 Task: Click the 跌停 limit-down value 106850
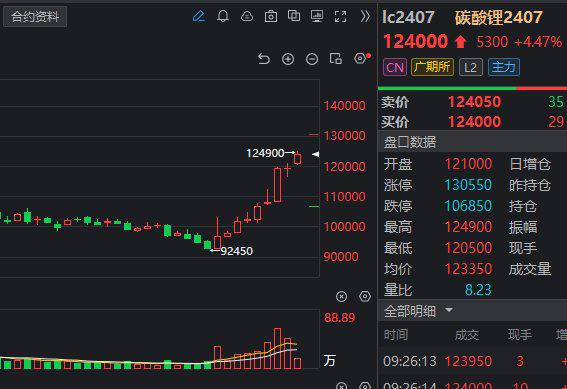(x=468, y=206)
